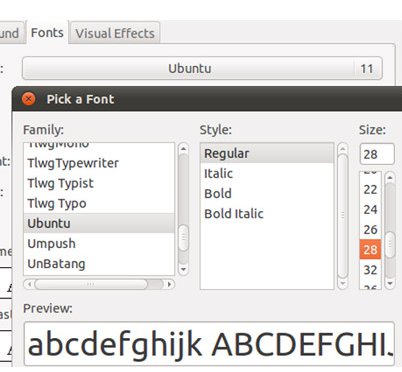Click the Family horizontal scroll left arrow
The image size is (402, 372).
[x=29, y=284]
